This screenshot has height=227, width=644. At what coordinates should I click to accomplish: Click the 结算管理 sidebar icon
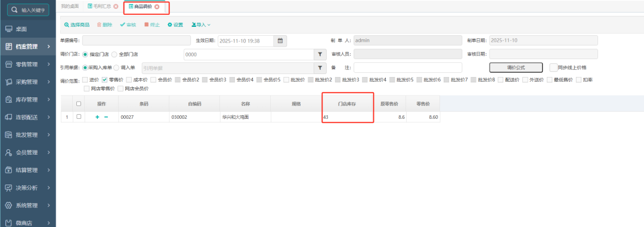pos(8,170)
